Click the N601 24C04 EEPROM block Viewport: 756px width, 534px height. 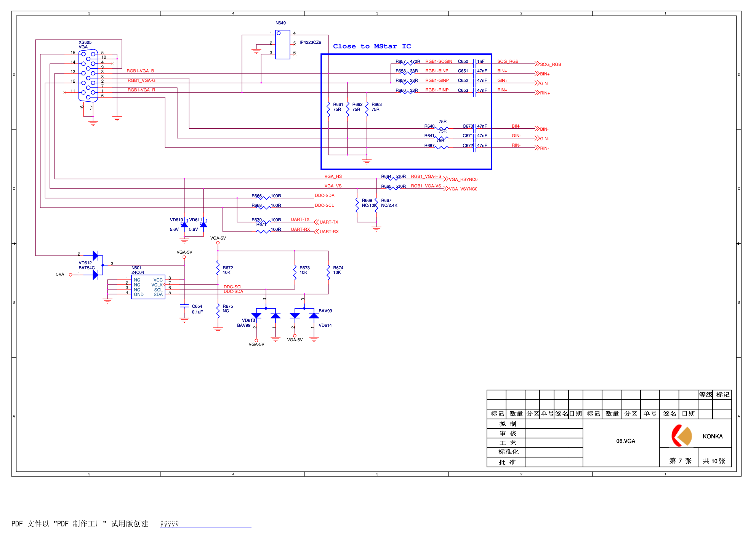pyautogui.click(x=148, y=287)
